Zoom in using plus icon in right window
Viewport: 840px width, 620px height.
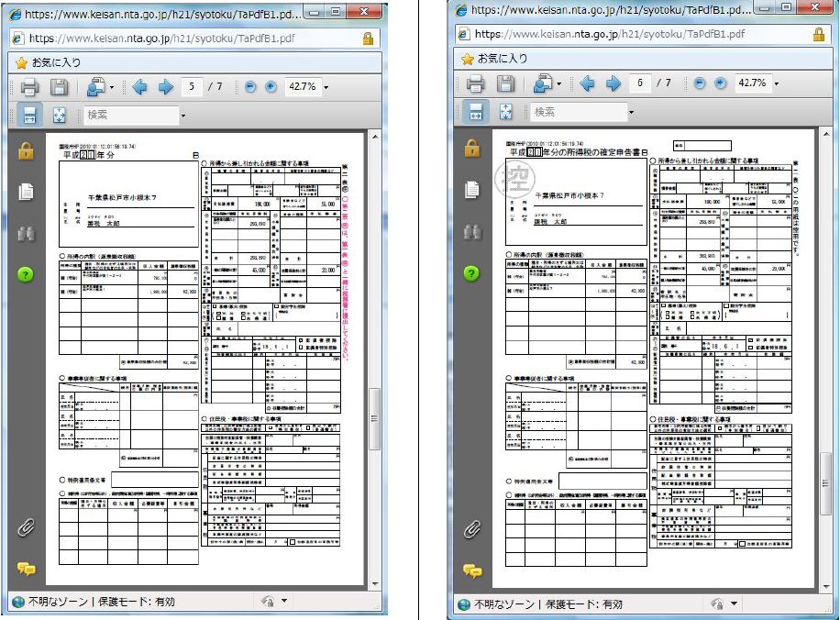(x=720, y=83)
